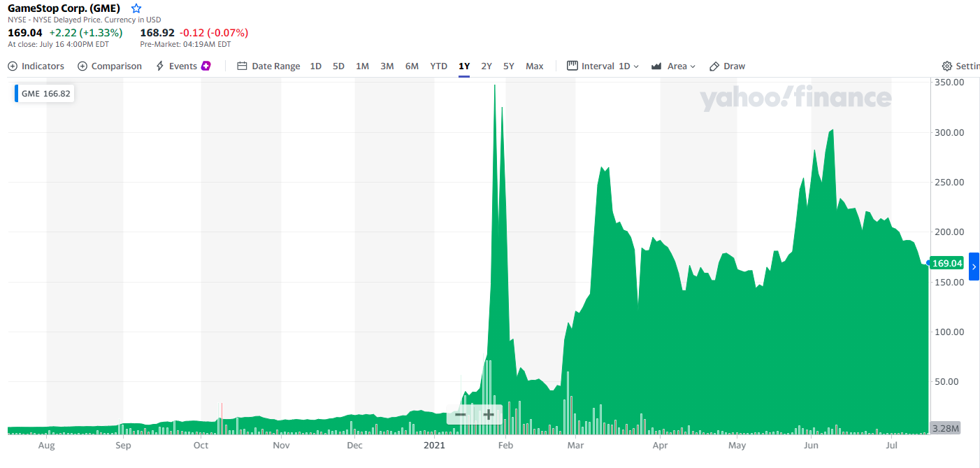The height and width of the screenshot is (468, 980).
Task: Click the calendar icon beside Date Range
Action: (243, 66)
